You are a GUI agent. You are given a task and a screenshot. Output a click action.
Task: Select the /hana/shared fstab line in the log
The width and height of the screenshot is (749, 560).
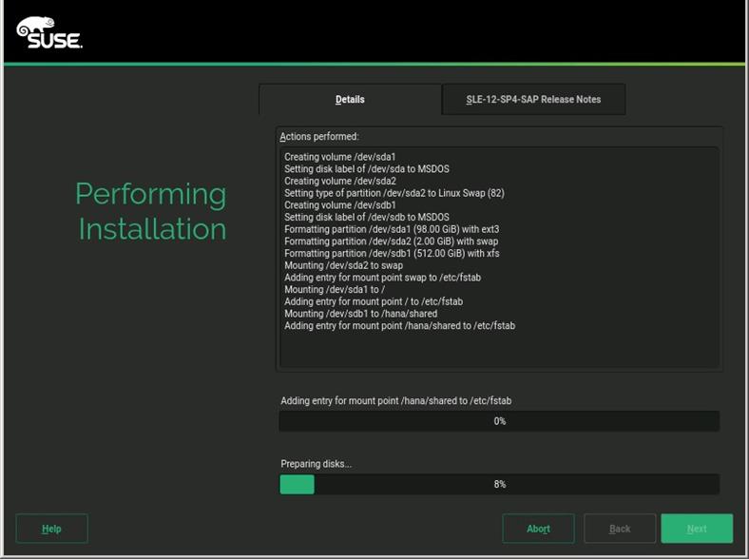(400, 326)
